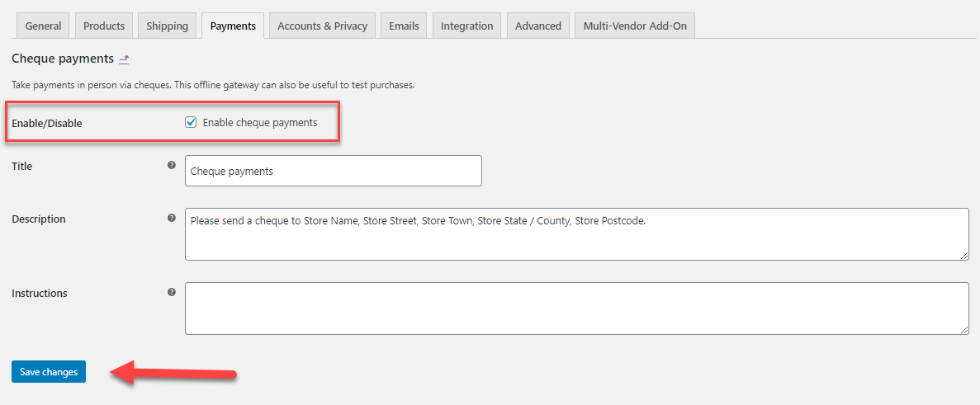Click the help icon next to Title
The width and height of the screenshot is (980, 405).
[172, 165]
